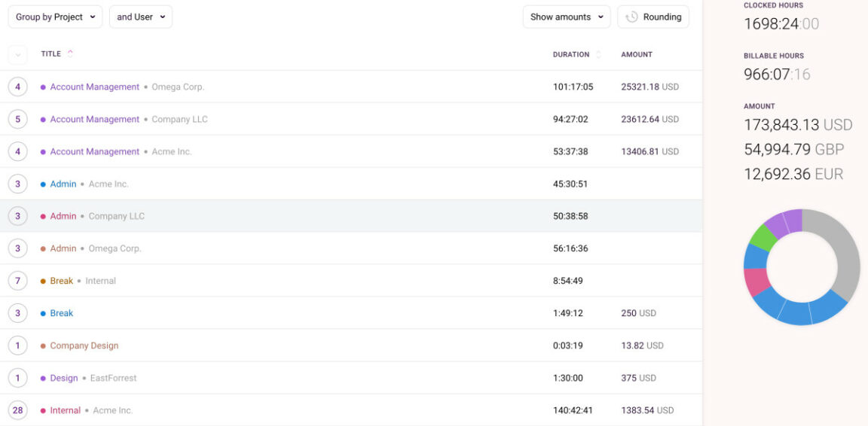The height and width of the screenshot is (426, 868).
Task: Click purple dot beside Account Management Omega Corp.
Action: (43, 87)
